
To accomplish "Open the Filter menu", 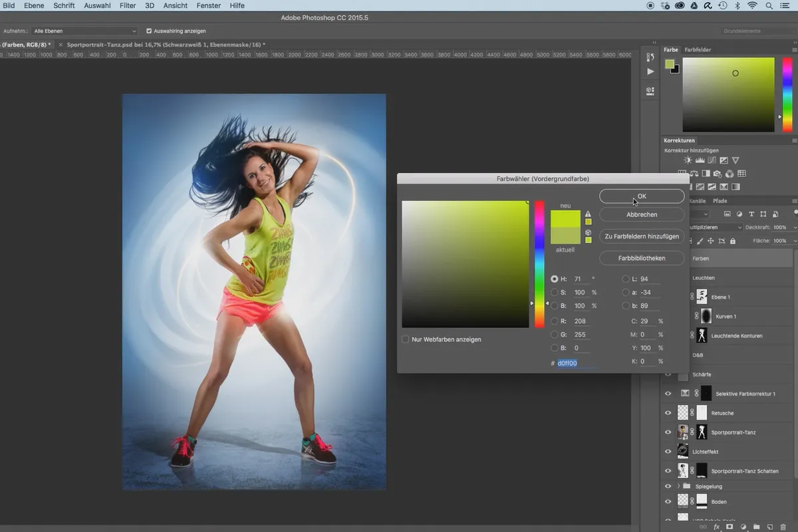I will 128,5.
